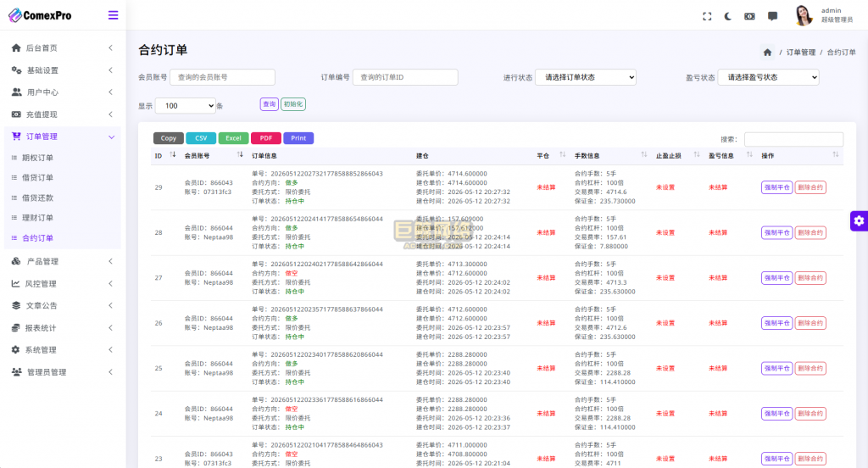868x468 pixels.
Task: Click the 初始化 reset button
Action: [x=292, y=104]
